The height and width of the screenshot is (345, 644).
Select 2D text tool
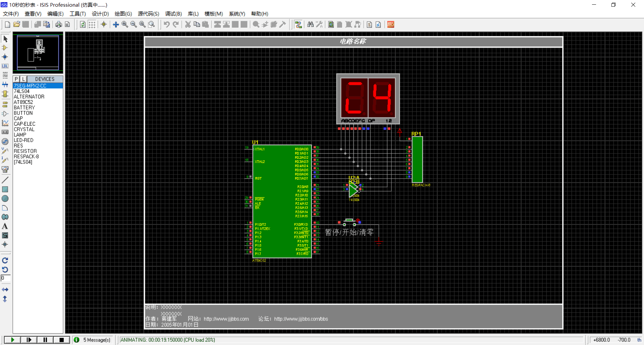point(5,226)
